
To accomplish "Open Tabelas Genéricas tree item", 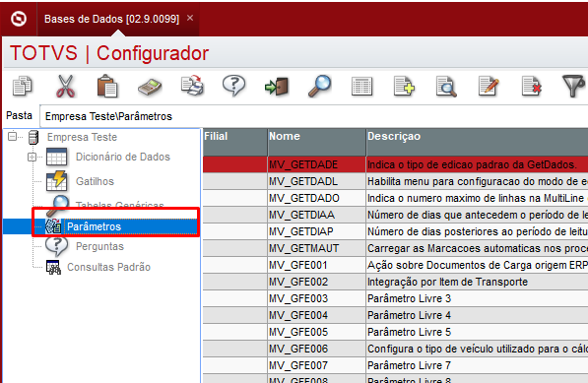I will click(x=119, y=205).
